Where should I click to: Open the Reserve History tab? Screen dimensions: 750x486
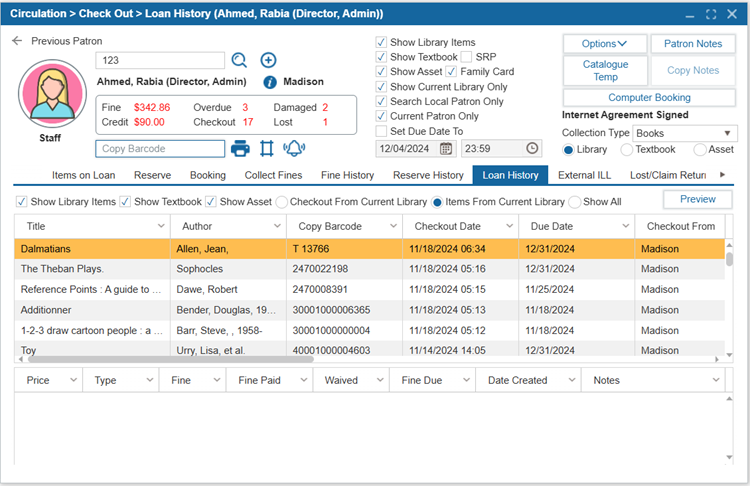click(x=428, y=175)
